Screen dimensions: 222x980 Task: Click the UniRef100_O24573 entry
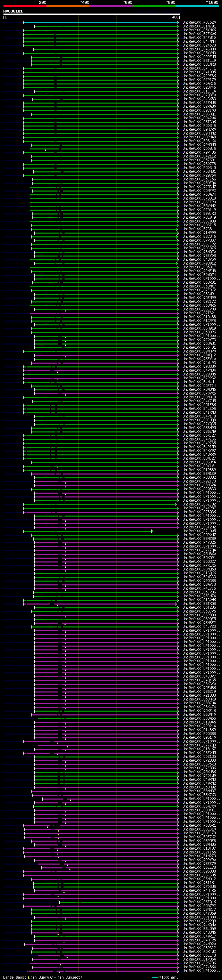(x=199, y=45)
